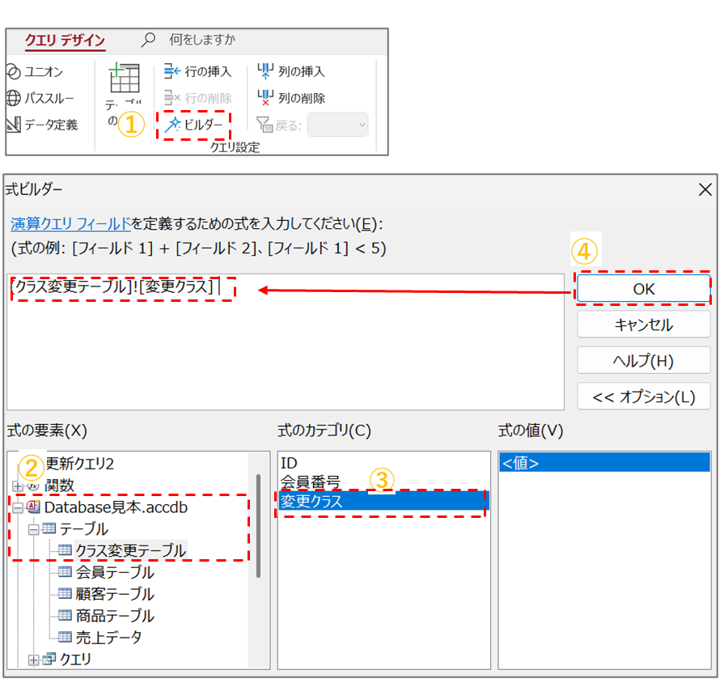
Task: Click the 何をしますか search box
Action: point(202,40)
